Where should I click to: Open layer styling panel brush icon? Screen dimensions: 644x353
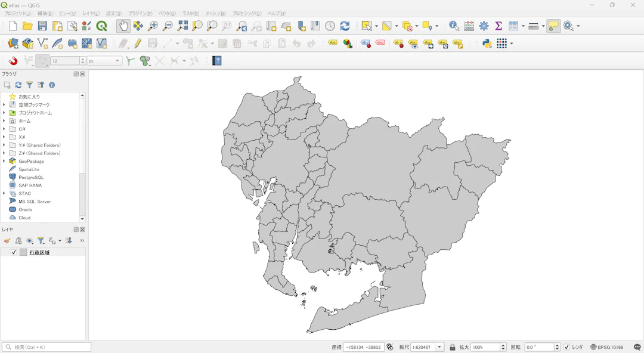(7, 241)
